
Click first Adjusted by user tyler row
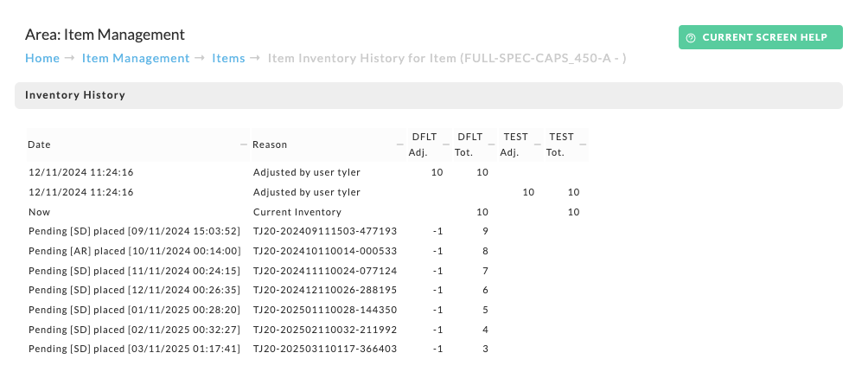click(x=307, y=172)
